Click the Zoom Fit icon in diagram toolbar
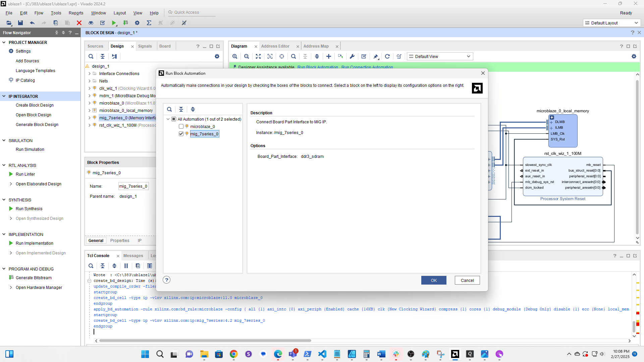 (x=258, y=56)
